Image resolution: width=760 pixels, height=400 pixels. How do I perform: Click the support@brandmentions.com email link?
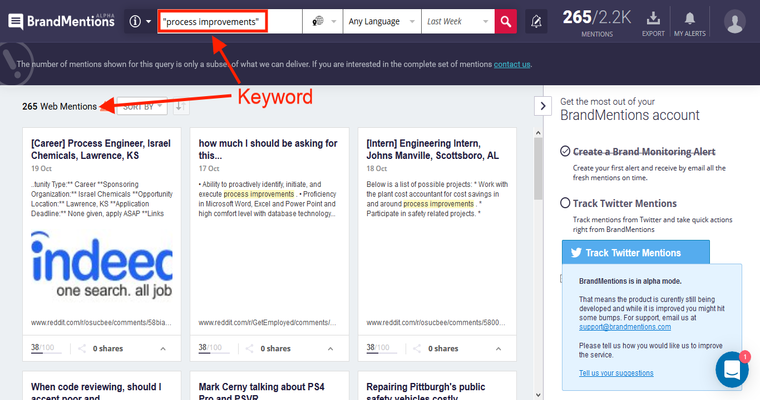point(625,327)
